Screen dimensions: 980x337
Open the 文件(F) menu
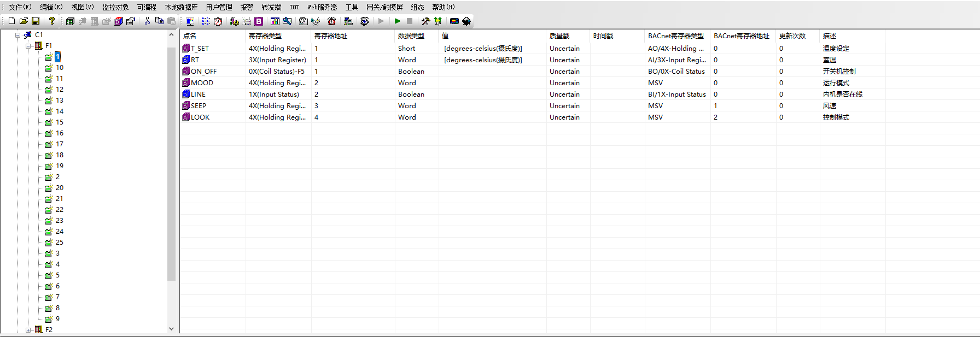pos(20,7)
